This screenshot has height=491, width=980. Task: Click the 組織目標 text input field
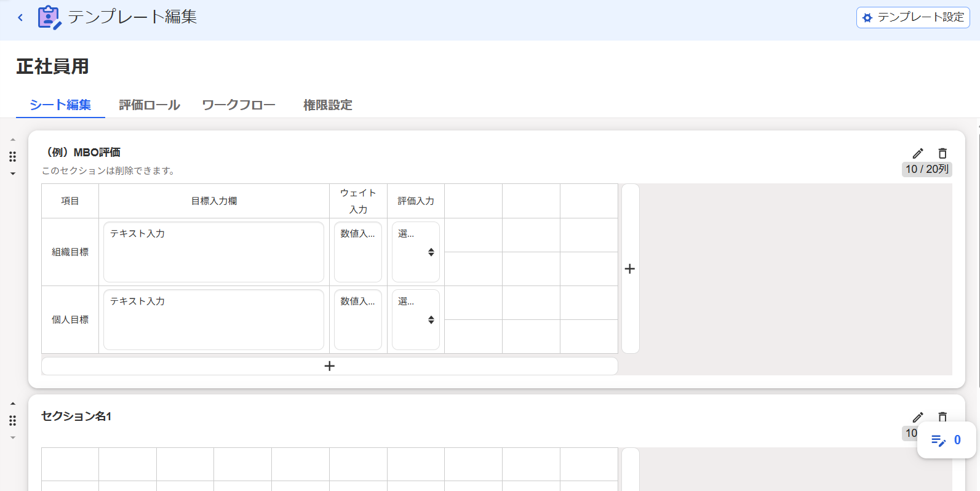click(214, 252)
